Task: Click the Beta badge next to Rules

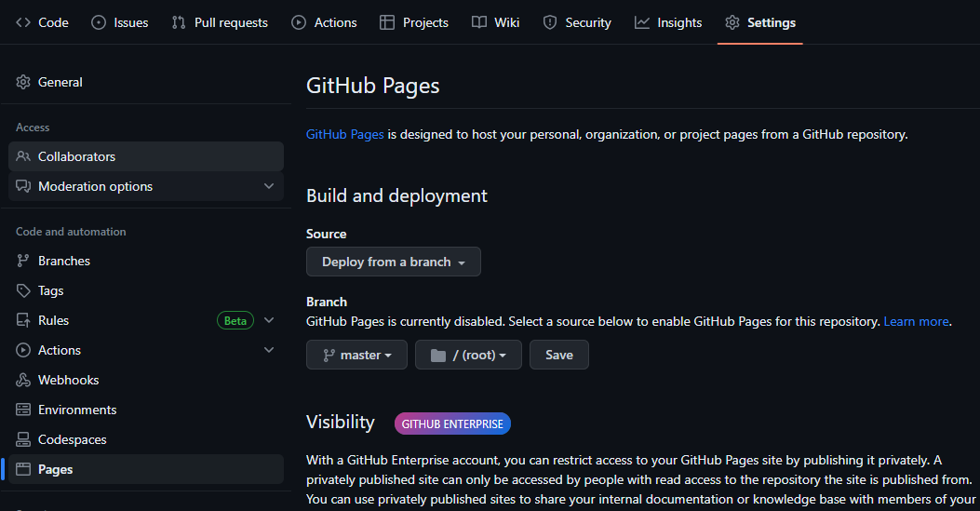Action: (x=235, y=320)
